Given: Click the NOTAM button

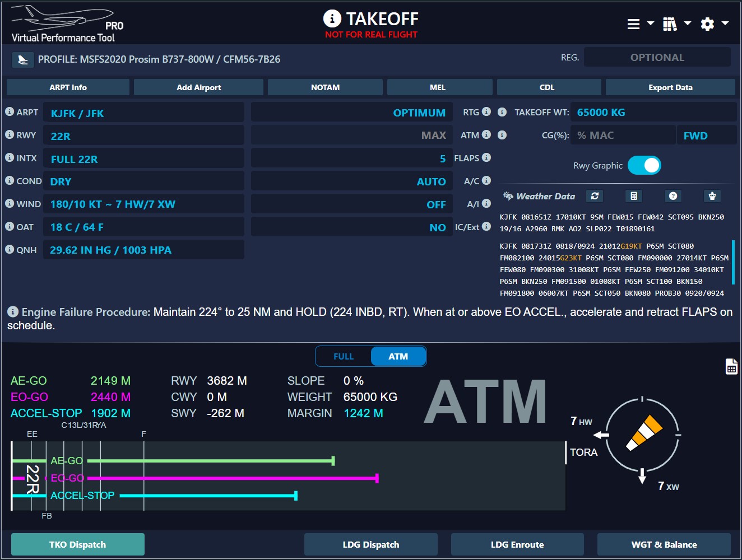Looking at the screenshot, I should (x=325, y=87).
